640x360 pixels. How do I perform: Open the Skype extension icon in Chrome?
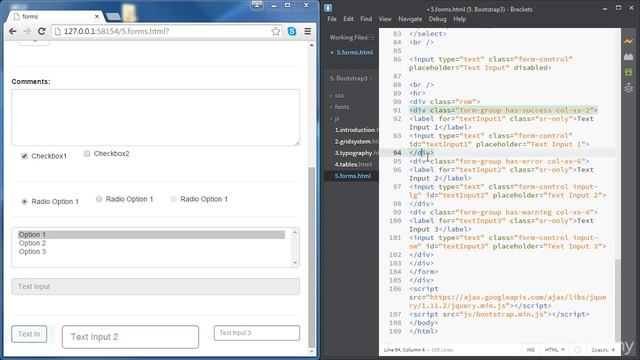(292, 31)
